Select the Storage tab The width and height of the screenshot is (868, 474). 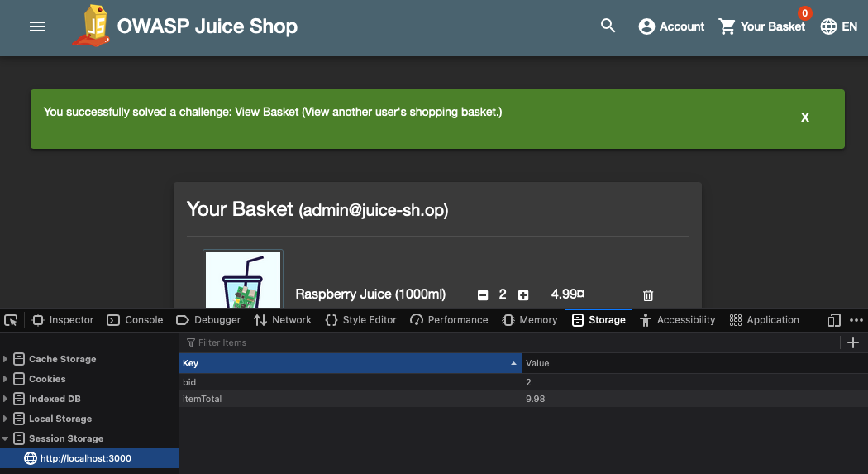pos(599,320)
